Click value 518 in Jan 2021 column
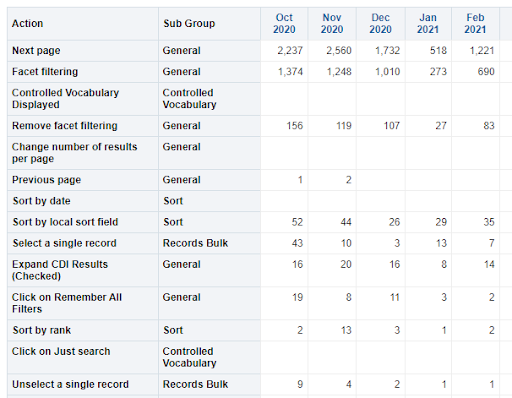Image resolution: width=512 pixels, height=398 pixels. coord(438,51)
